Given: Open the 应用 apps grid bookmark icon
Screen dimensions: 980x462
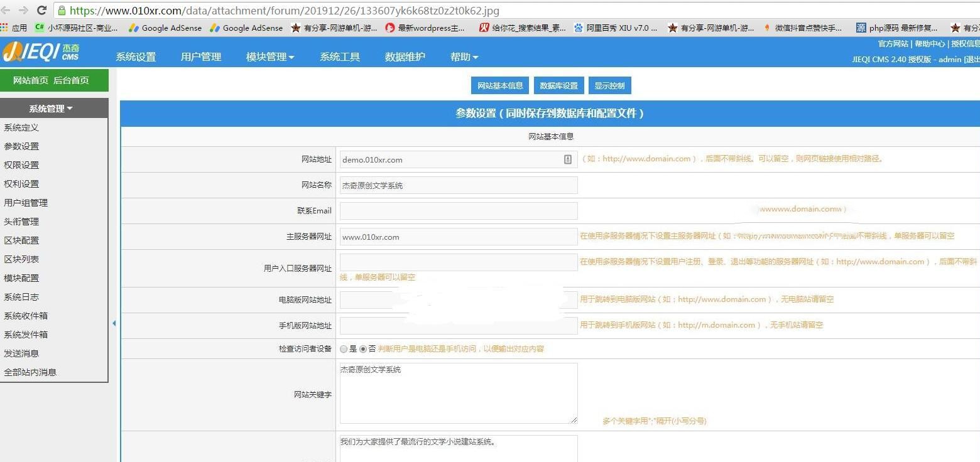Looking at the screenshot, I should [x=5, y=28].
